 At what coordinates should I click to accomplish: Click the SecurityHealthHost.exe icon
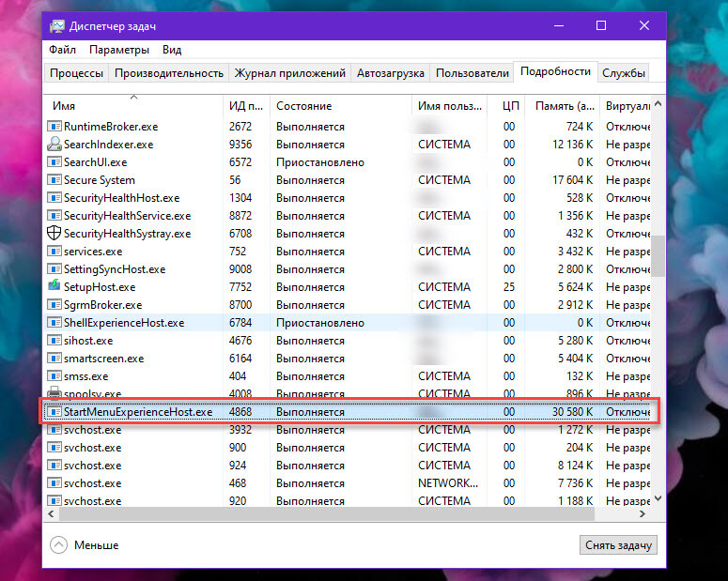click(x=54, y=198)
